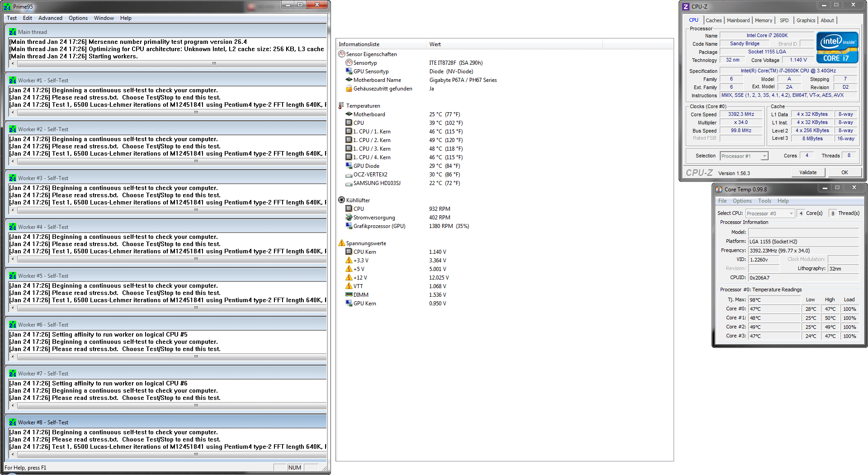Click the Worker #5 title bar
The image size is (868, 475).
[x=166, y=275]
